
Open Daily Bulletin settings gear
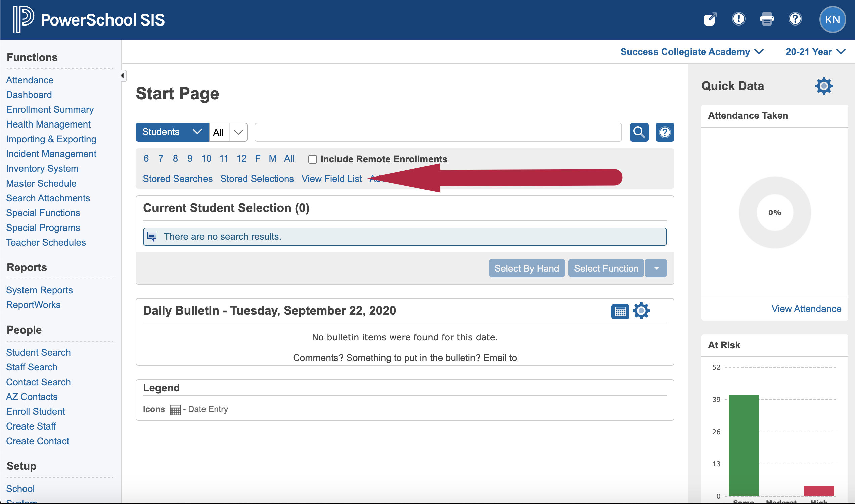pyautogui.click(x=641, y=311)
